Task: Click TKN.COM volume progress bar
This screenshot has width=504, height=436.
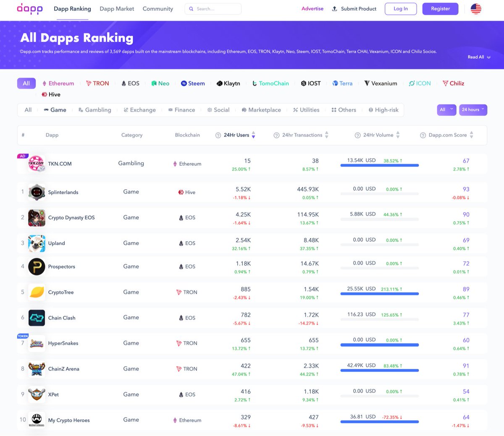Action: click(380, 165)
